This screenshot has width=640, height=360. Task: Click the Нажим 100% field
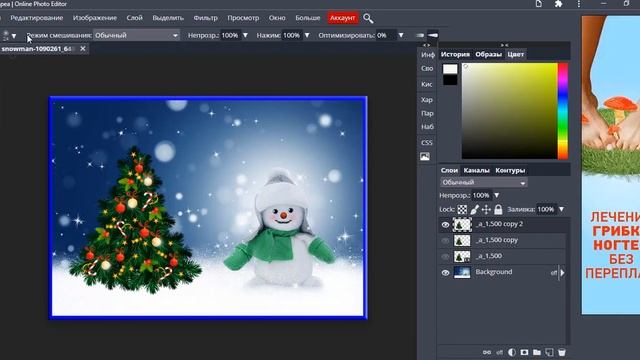point(292,36)
